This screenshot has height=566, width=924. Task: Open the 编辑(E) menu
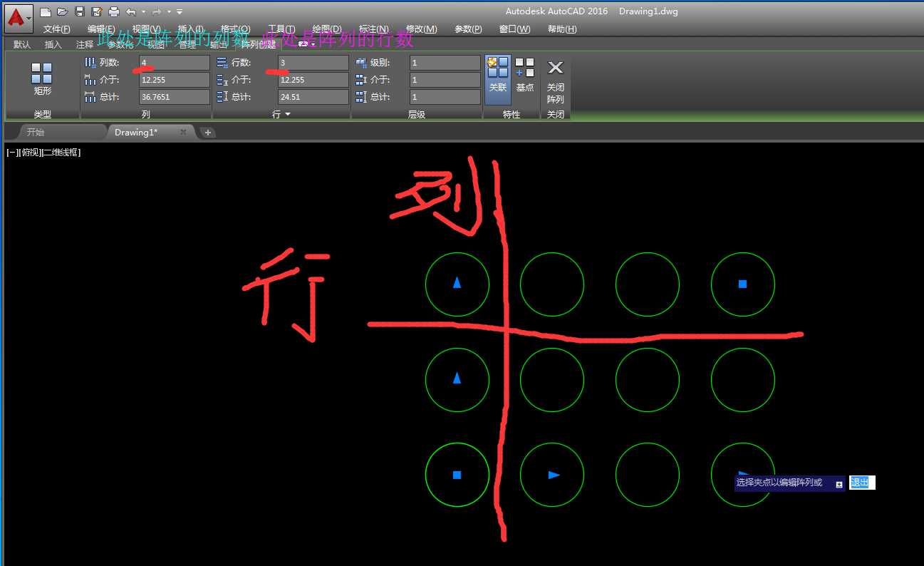[x=101, y=29]
